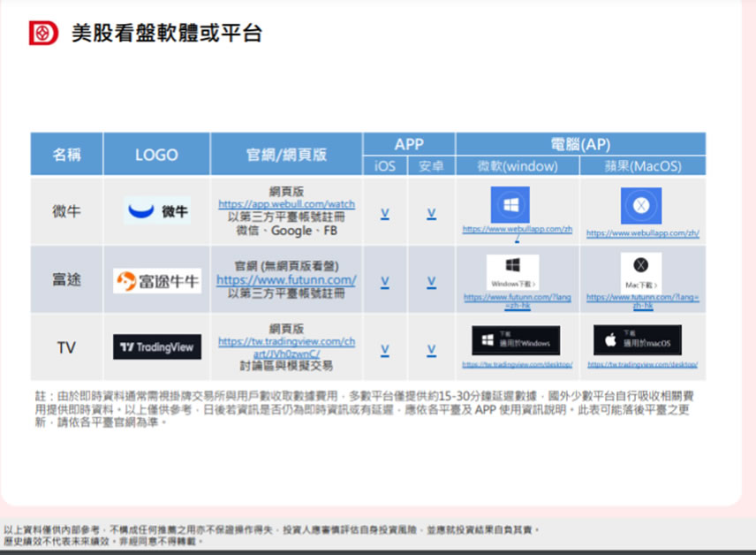Click 官網 (無網頁版看盤) text

(x=286, y=266)
